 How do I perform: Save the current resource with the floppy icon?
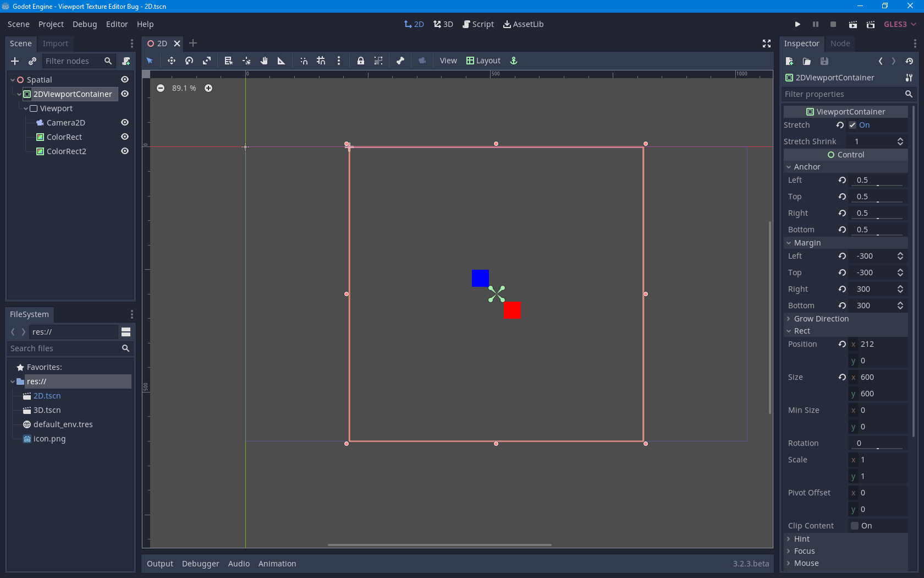(824, 61)
